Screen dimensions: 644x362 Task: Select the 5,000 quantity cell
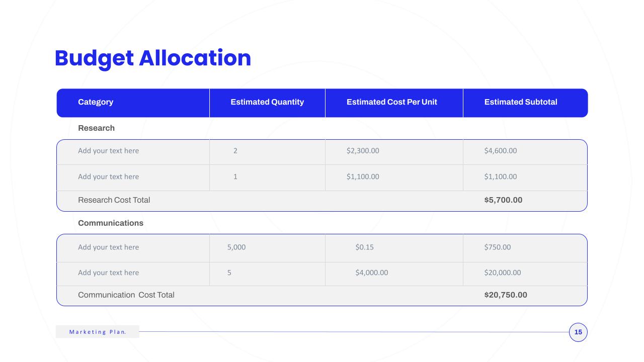click(267, 248)
